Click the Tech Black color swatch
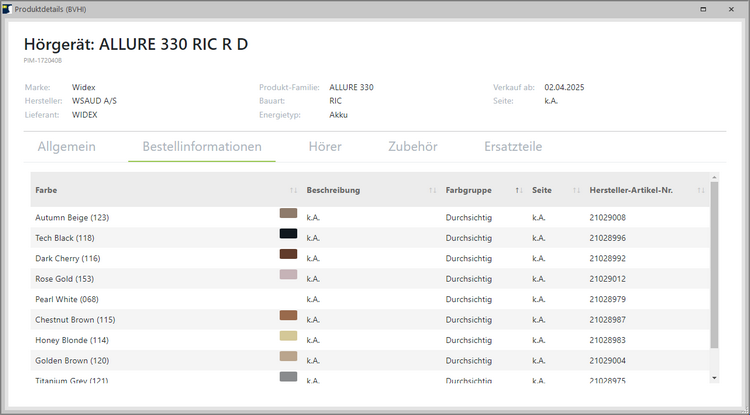This screenshot has height=415, width=750. click(x=288, y=234)
